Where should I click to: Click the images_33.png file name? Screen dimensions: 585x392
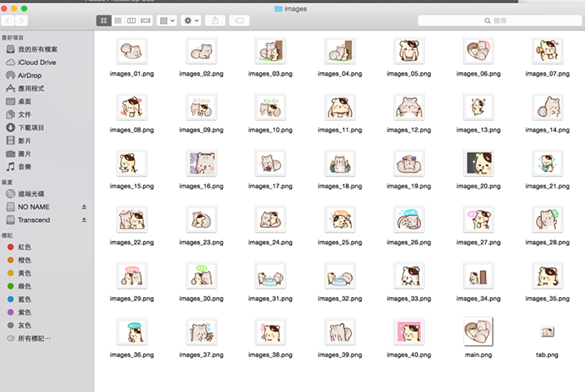pyautogui.click(x=409, y=299)
